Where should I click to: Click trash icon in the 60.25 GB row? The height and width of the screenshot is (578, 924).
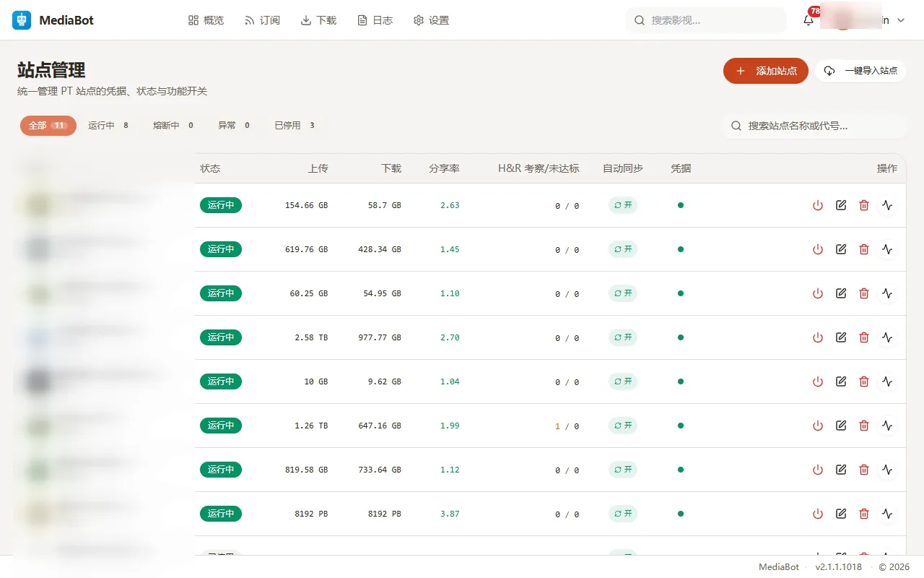click(864, 293)
